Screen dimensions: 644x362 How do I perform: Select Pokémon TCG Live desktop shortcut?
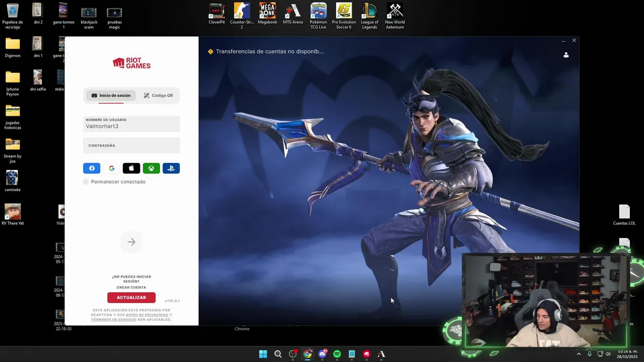318,16
